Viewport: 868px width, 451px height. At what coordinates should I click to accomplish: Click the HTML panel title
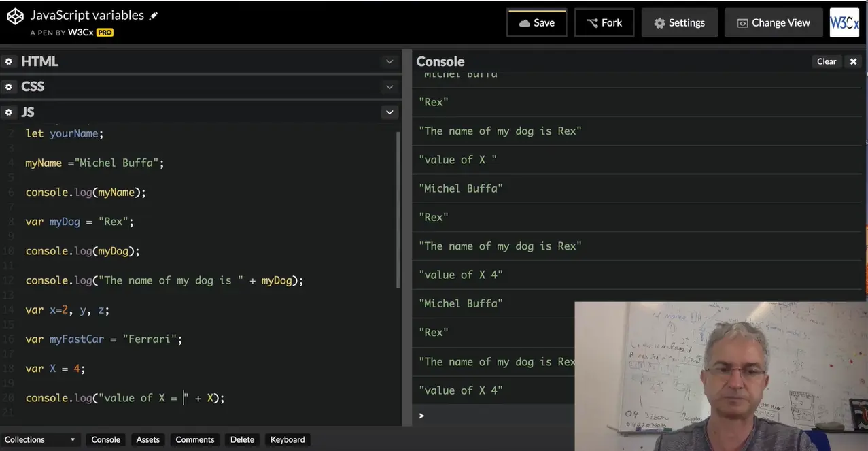[39, 61]
